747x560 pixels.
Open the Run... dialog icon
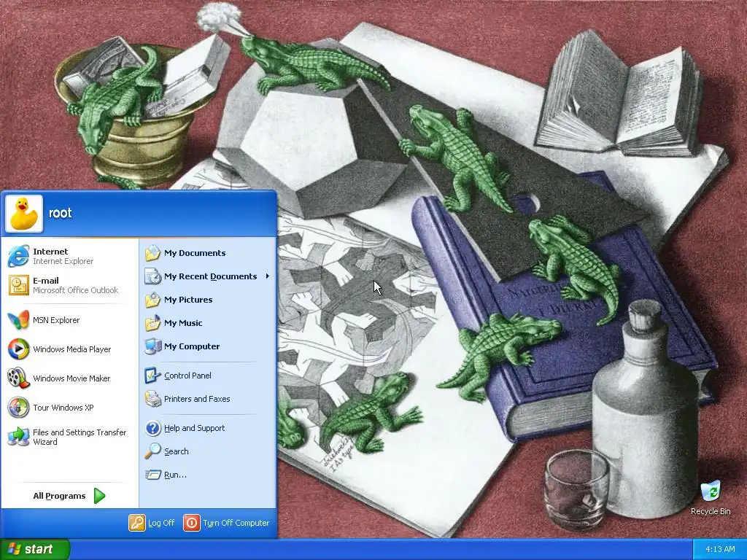153,475
